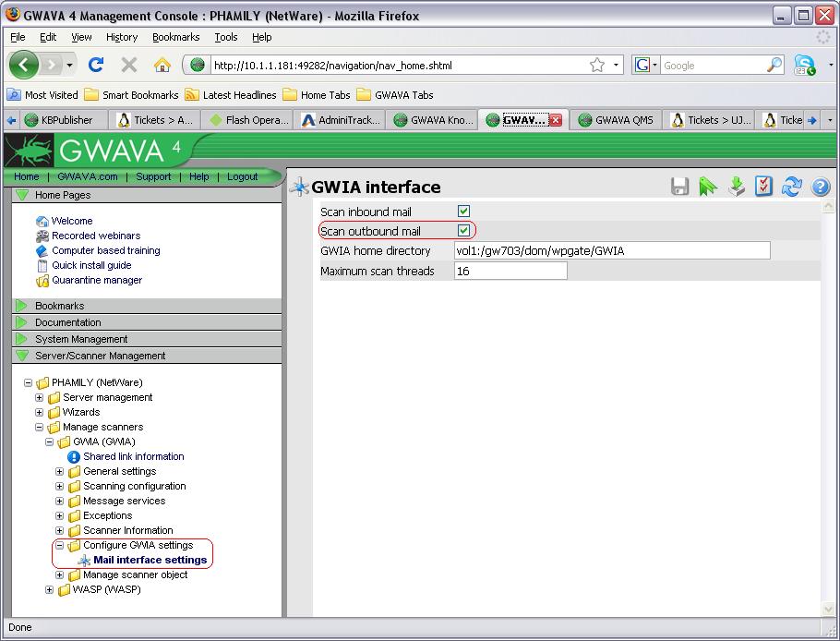This screenshot has height=641, width=840.
Task: Click the blue refresh arrows icon
Action: 791,186
